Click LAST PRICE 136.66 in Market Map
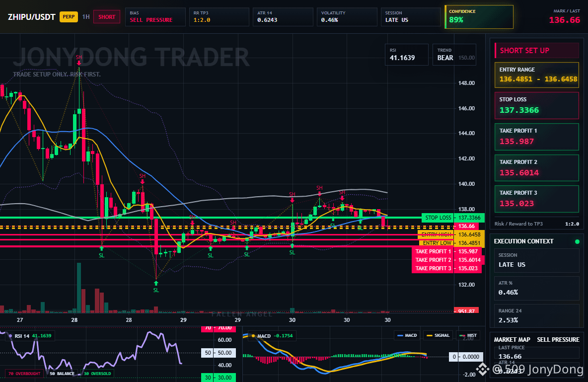Viewport: 588px width, 382px height. [537, 352]
